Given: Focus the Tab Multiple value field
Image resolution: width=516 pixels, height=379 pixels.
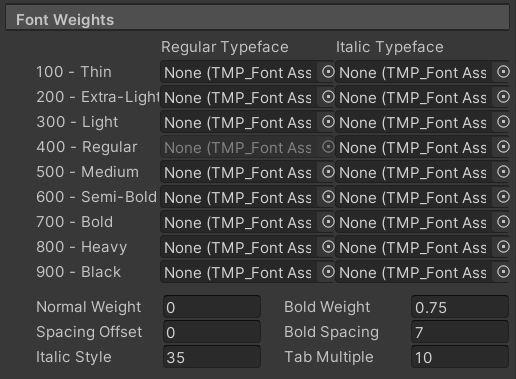Looking at the screenshot, I should pos(460,357).
